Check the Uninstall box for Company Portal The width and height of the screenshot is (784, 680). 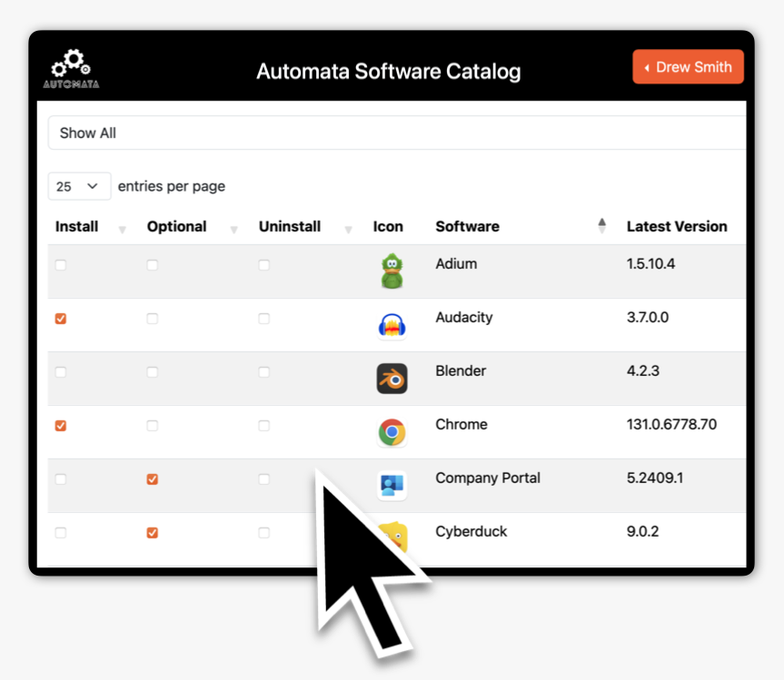tap(264, 479)
